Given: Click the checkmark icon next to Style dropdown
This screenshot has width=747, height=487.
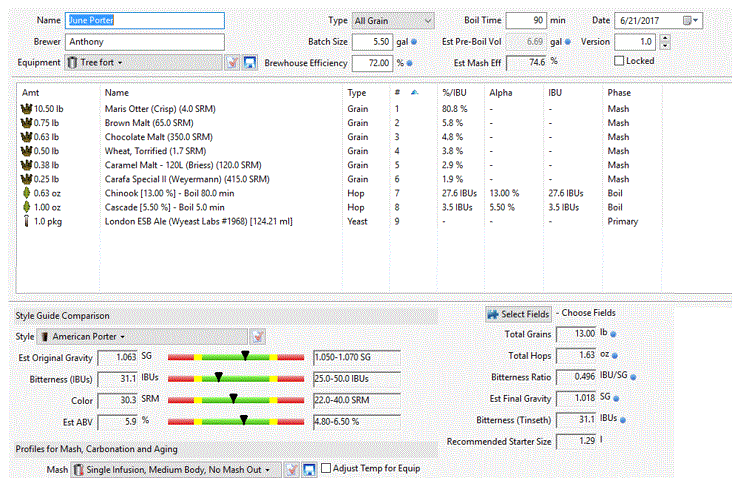Looking at the screenshot, I should pyautogui.click(x=258, y=336).
